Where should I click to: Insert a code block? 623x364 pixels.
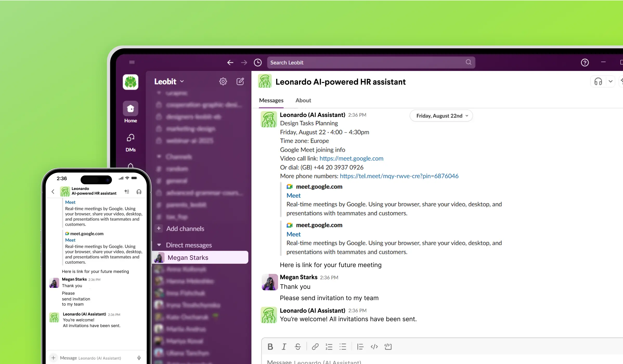[x=388, y=347]
